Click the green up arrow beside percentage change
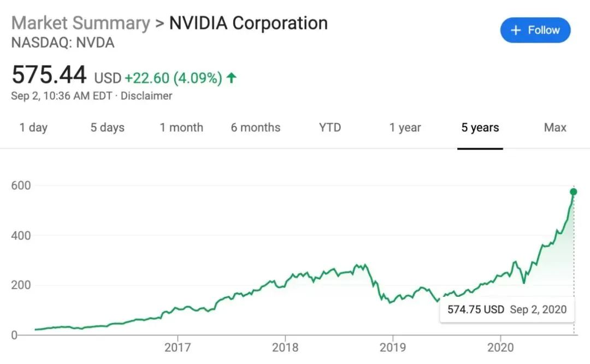Screen dimensions: 590x364 pos(232,78)
